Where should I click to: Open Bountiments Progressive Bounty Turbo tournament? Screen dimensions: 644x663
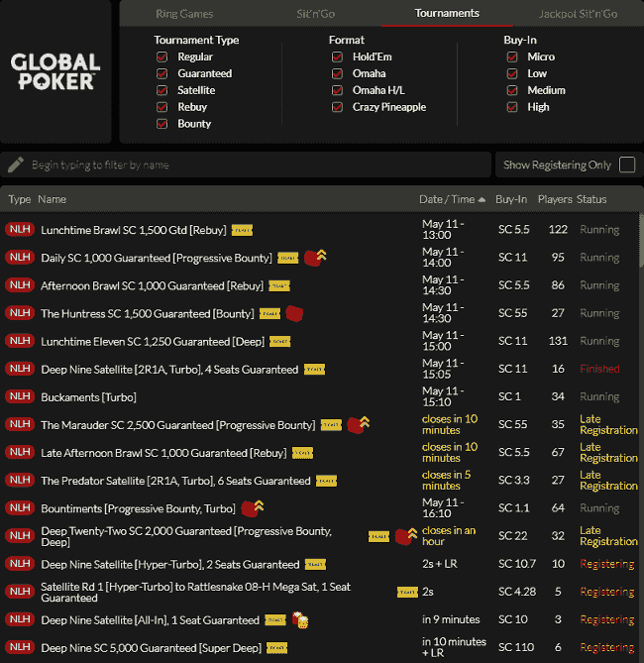[138, 508]
